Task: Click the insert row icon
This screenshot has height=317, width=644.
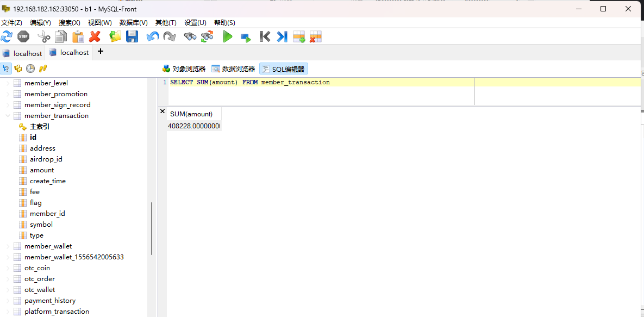Action: pos(299,36)
